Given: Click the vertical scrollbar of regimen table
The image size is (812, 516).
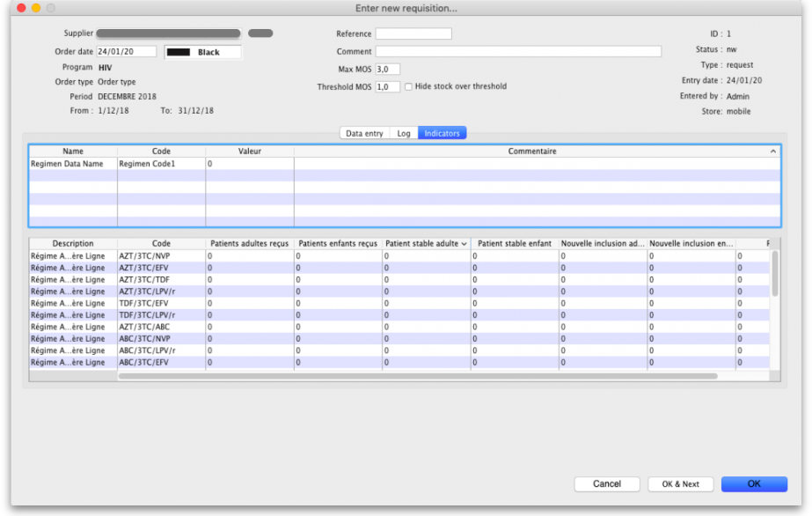Looking at the screenshot, I should click(775, 274).
